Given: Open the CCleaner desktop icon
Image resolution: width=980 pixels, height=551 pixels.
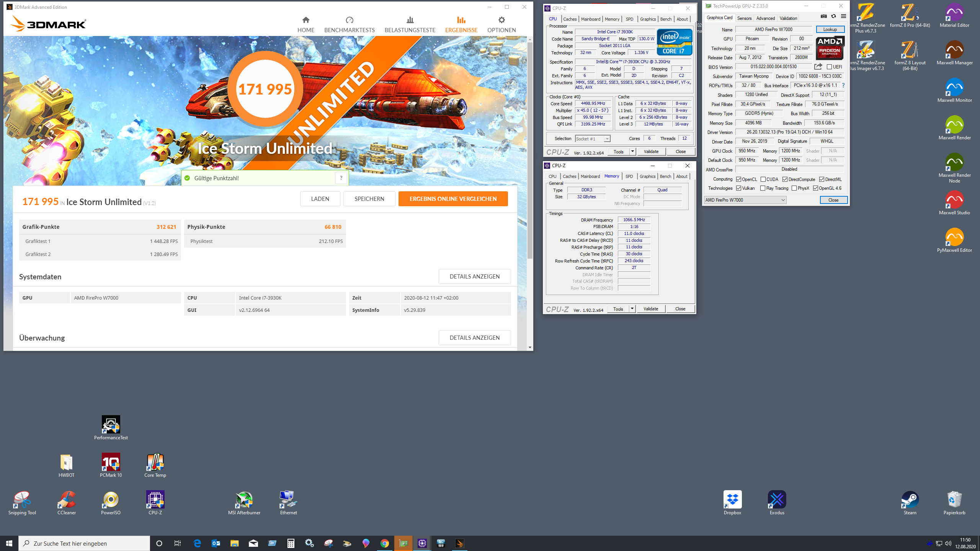Looking at the screenshot, I should point(67,503).
